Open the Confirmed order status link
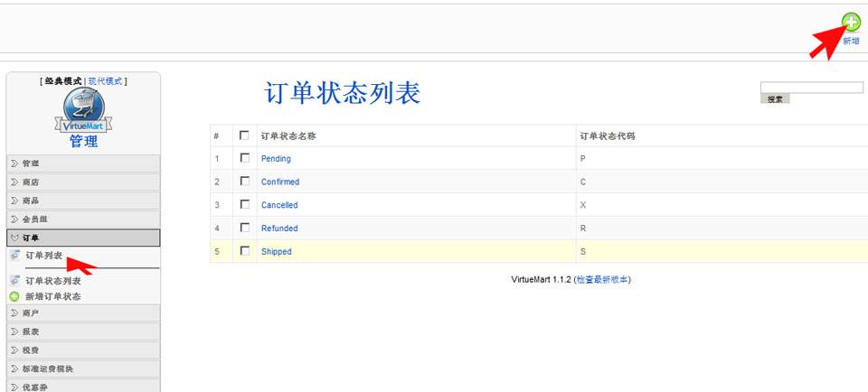Image resolution: width=868 pixels, height=392 pixels. [280, 182]
